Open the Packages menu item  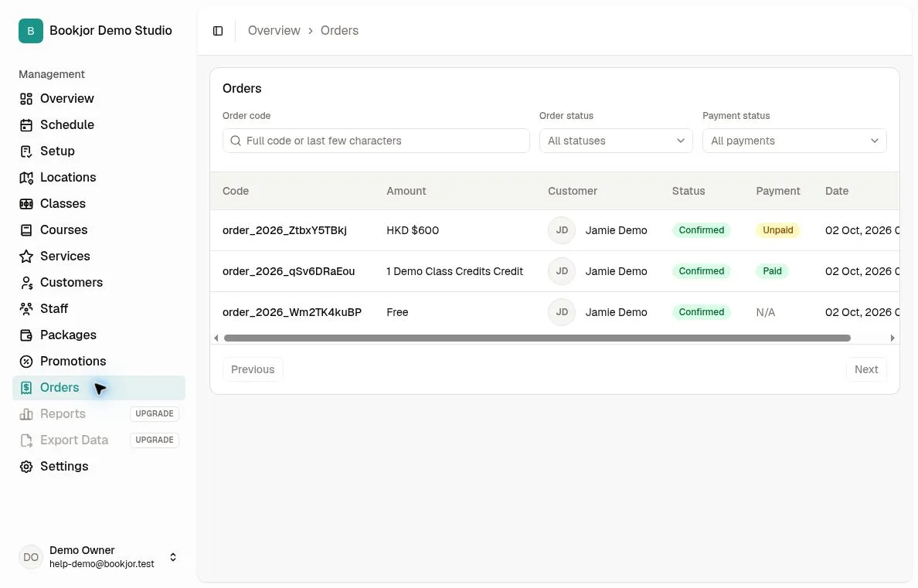[x=98, y=335]
